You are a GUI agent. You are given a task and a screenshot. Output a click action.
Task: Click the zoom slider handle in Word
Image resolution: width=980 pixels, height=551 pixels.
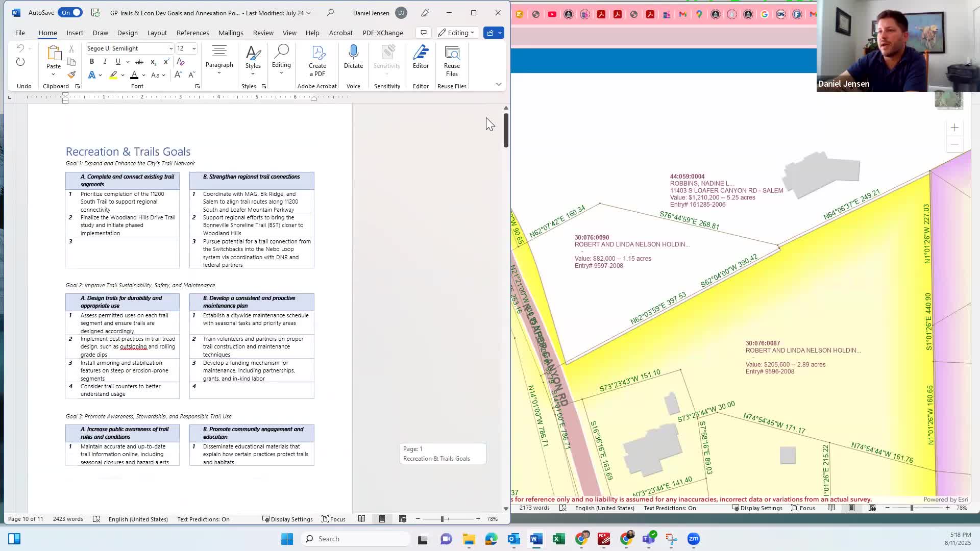442,519
